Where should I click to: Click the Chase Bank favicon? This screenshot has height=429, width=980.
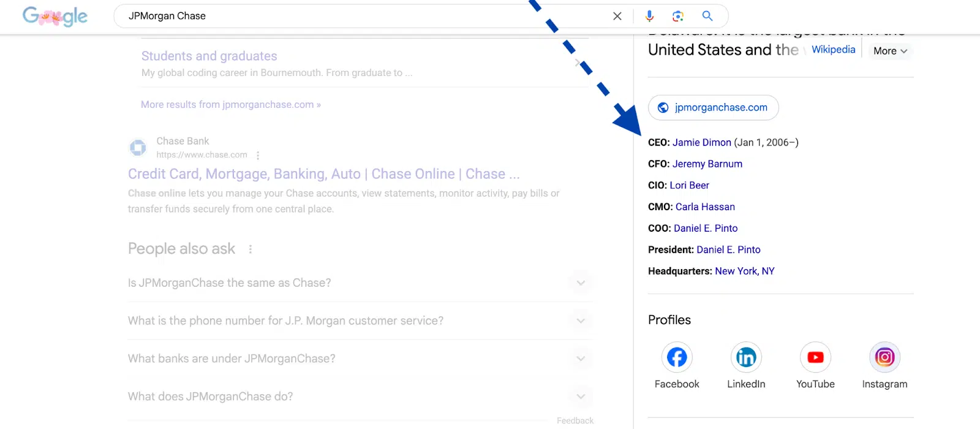138,148
